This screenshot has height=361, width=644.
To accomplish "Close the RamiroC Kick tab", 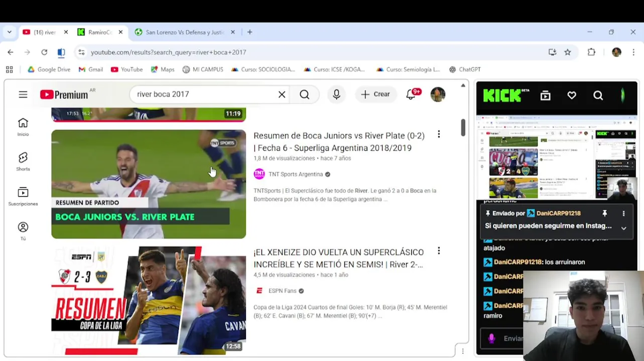I will point(120,32).
